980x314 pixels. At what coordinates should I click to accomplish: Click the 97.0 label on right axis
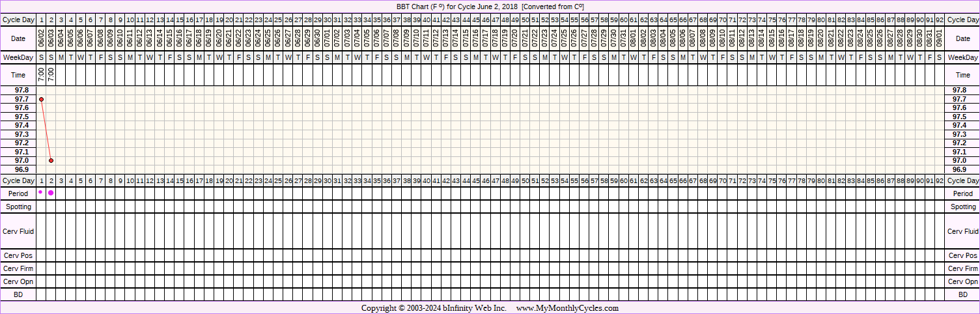(x=959, y=160)
